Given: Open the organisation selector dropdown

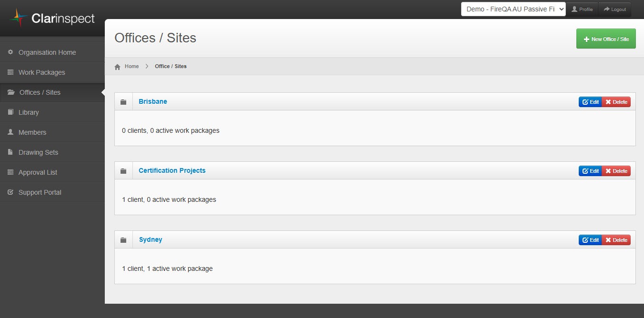Looking at the screenshot, I should 513,9.
